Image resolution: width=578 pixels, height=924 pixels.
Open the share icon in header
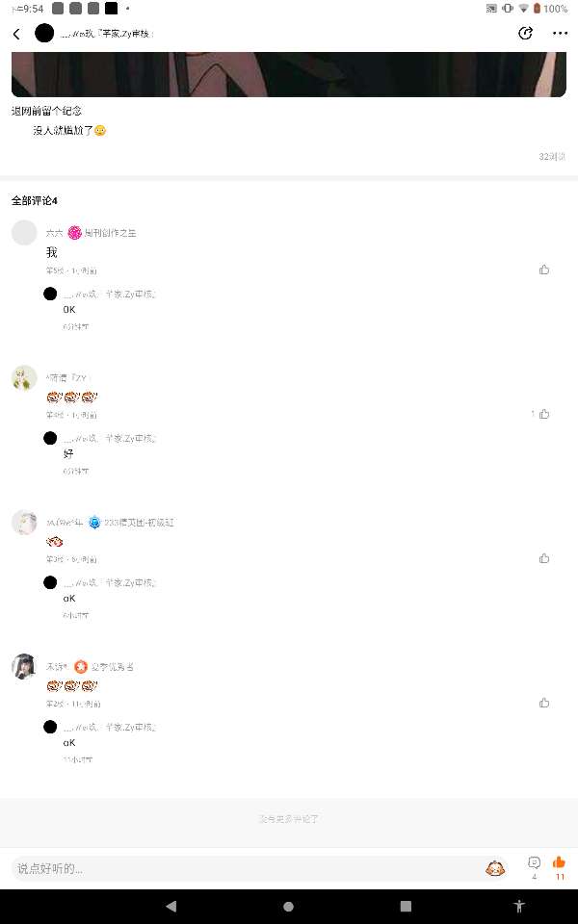pyautogui.click(x=525, y=34)
